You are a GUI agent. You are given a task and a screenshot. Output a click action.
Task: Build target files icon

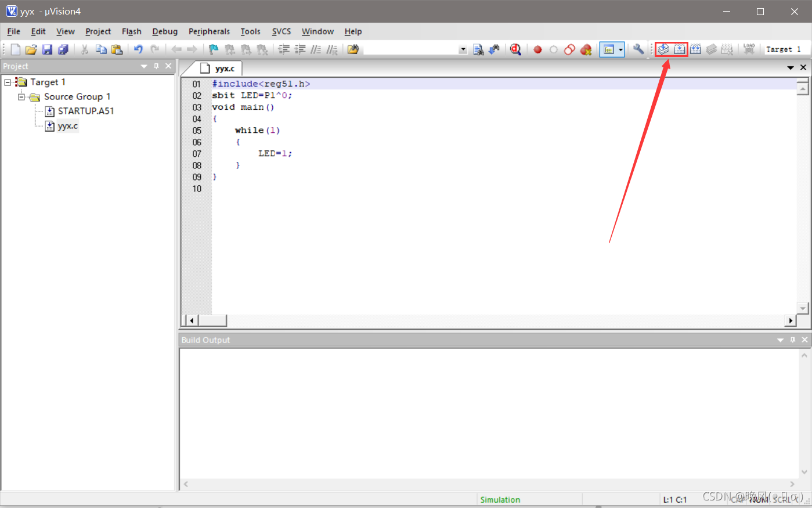click(680, 49)
